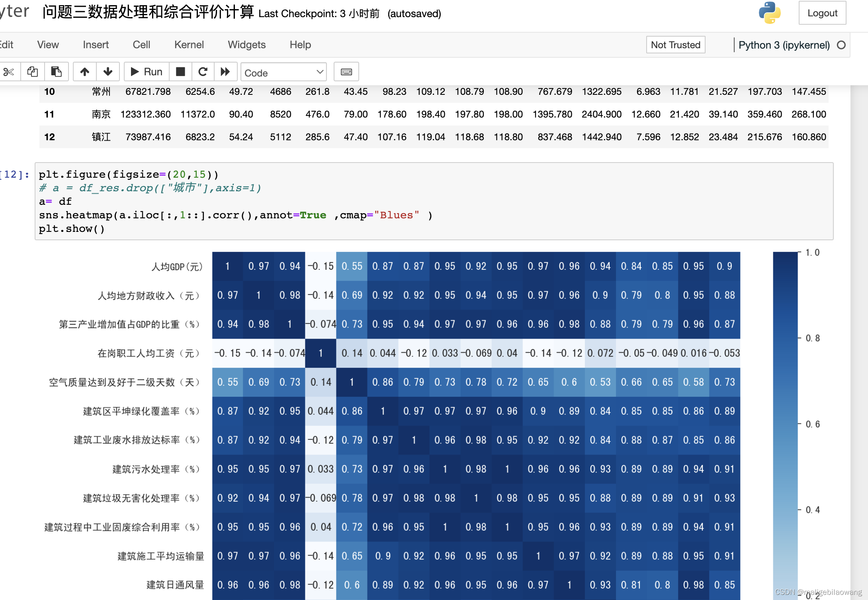Click heatmap label 人均地方财政收入
The image size is (868, 600).
pyautogui.click(x=149, y=296)
